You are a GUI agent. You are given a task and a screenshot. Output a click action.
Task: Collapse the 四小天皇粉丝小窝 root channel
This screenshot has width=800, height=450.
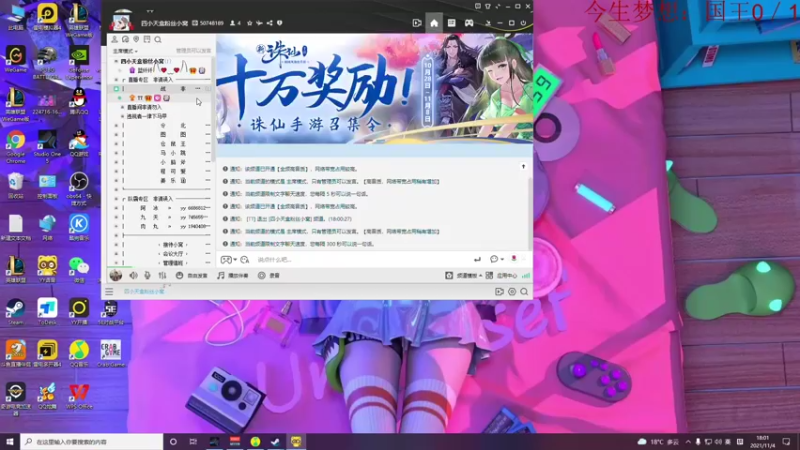coord(116,61)
